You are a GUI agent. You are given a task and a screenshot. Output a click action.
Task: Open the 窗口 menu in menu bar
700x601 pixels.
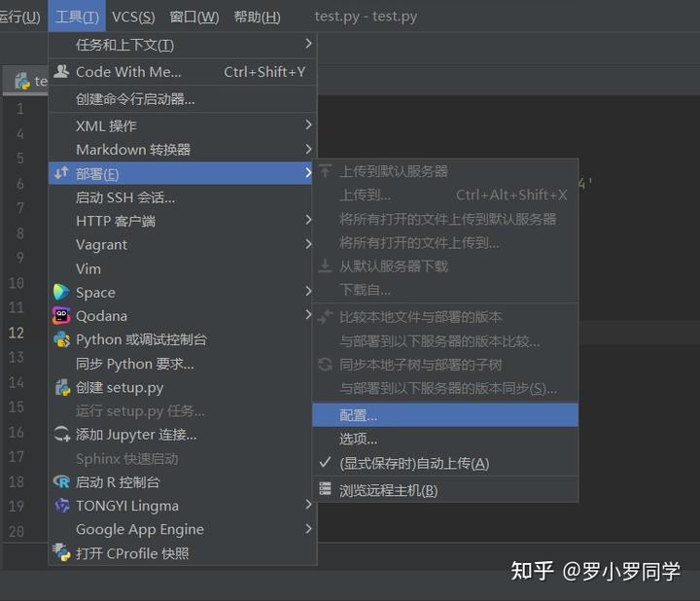click(x=193, y=17)
